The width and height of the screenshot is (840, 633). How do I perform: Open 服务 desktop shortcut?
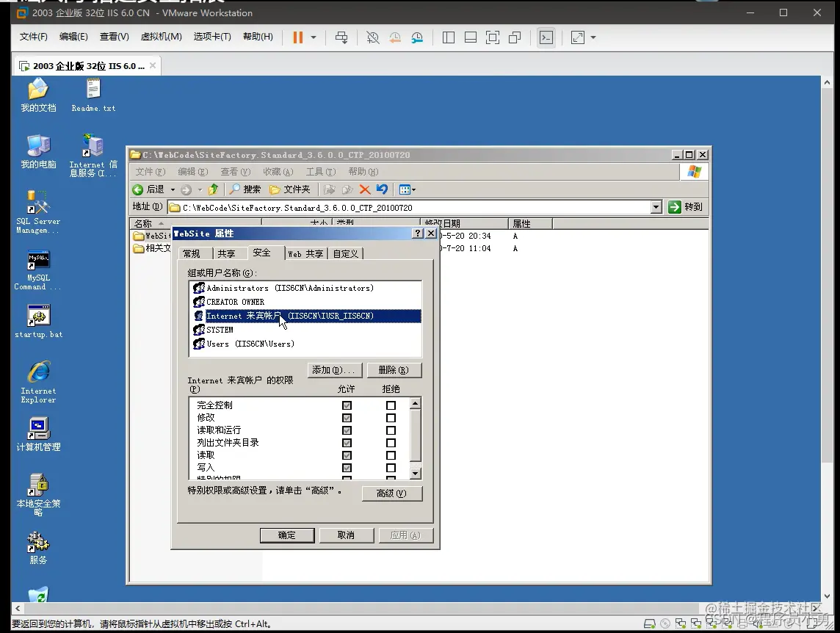[38, 548]
